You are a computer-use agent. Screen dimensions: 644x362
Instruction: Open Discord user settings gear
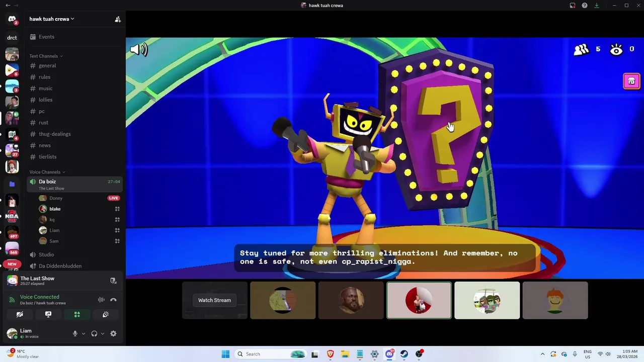click(x=113, y=333)
